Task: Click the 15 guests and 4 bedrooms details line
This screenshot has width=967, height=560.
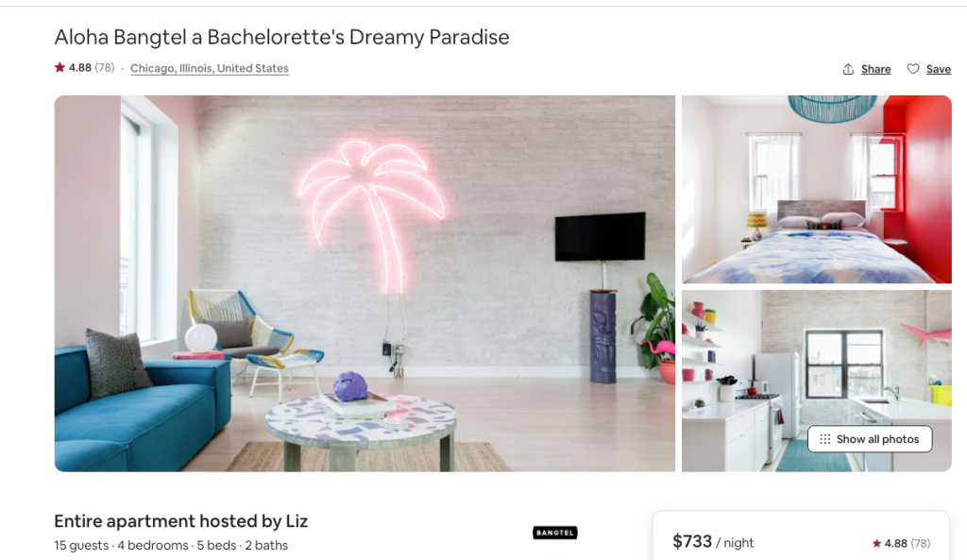Action: point(171,545)
